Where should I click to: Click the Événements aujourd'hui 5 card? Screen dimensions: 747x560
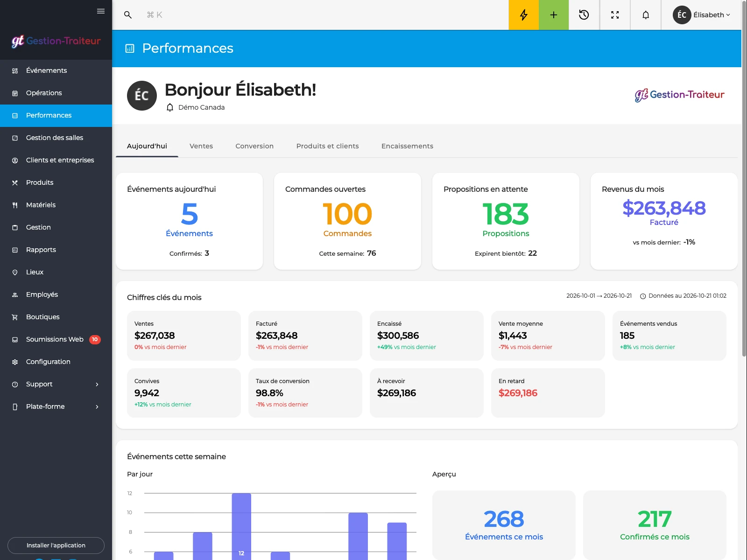point(189,221)
